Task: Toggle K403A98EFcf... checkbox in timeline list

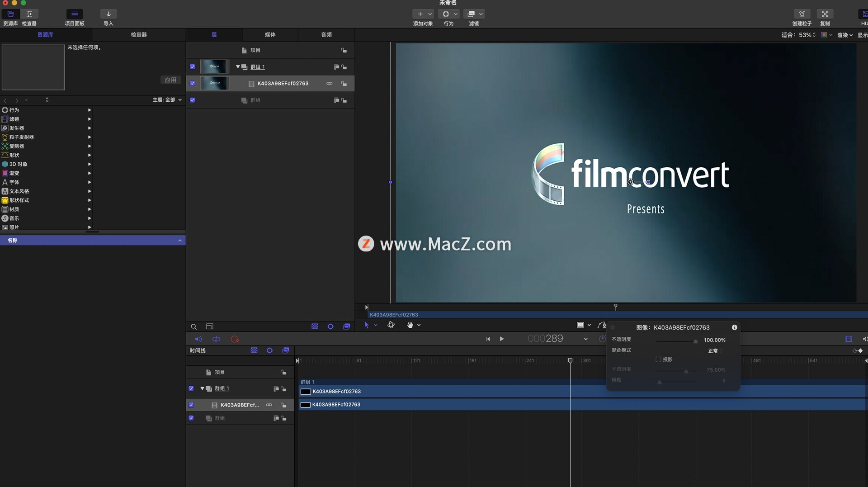Action: pyautogui.click(x=191, y=405)
